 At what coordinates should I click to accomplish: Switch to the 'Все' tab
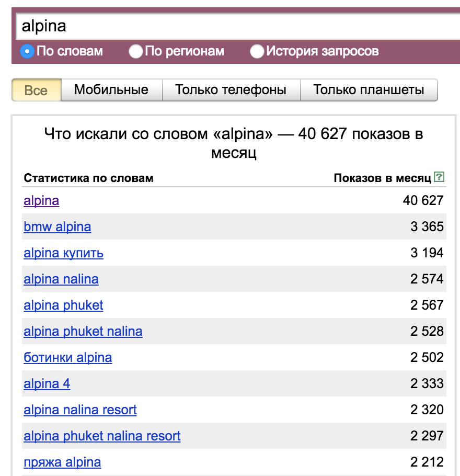[36, 90]
